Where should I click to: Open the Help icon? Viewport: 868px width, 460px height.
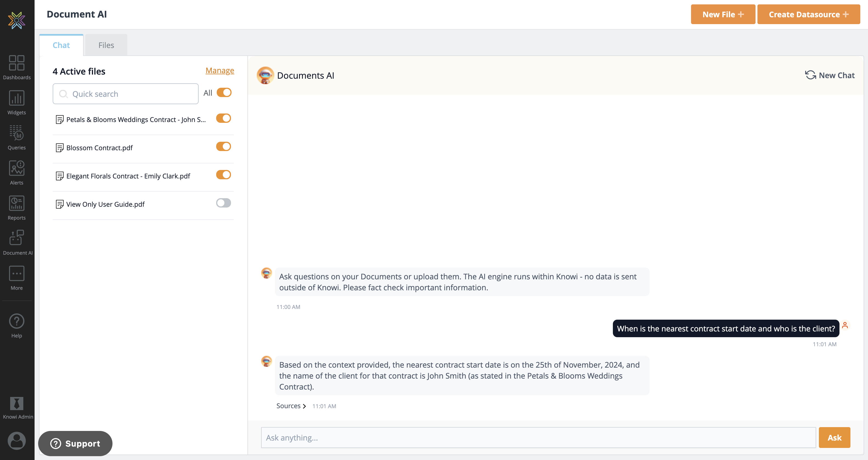point(16,326)
